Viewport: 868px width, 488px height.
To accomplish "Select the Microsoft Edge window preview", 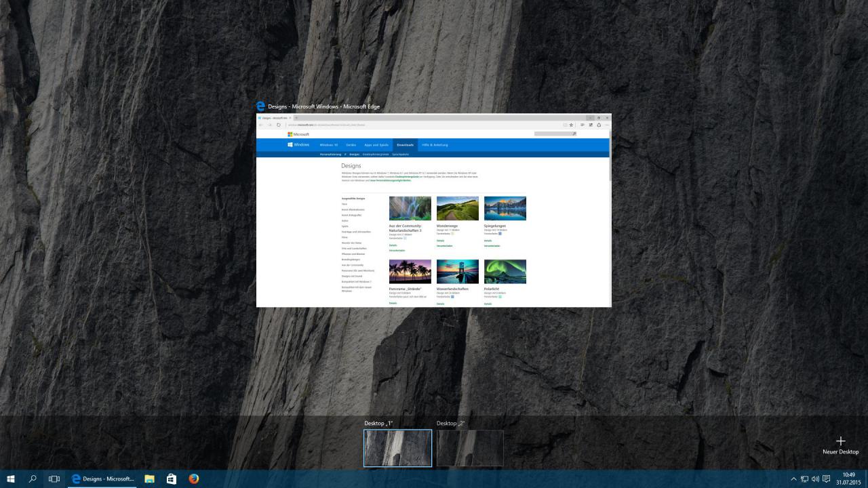I will click(x=434, y=210).
